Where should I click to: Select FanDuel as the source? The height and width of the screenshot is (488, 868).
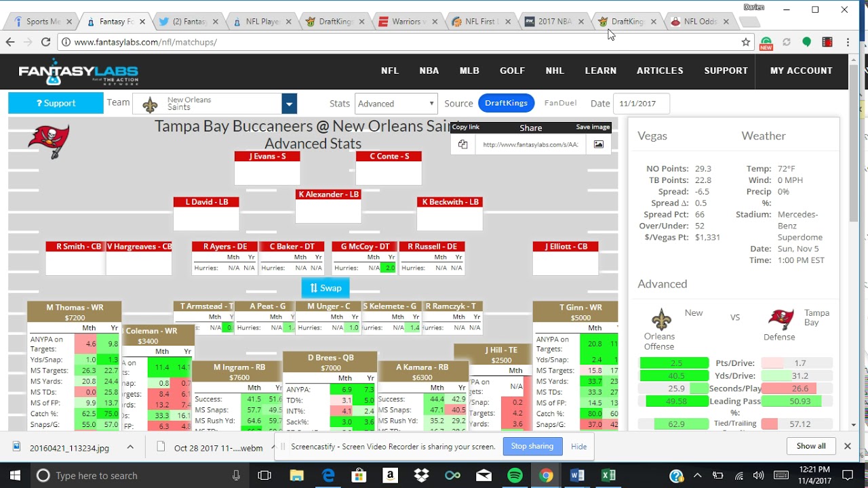(x=560, y=103)
